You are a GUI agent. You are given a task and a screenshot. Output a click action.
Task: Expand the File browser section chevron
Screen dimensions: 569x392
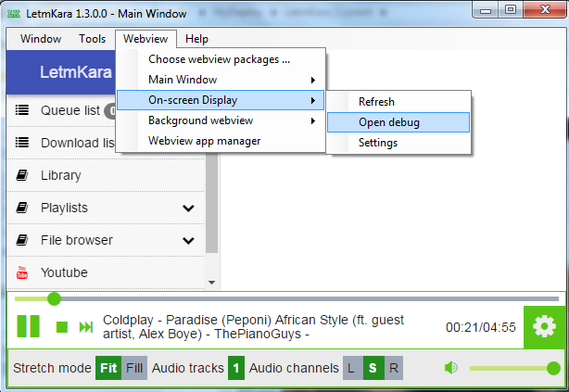point(188,240)
